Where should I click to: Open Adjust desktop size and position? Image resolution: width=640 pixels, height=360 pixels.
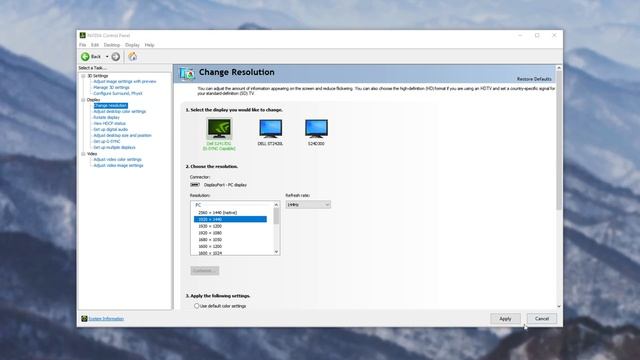(x=122, y=136)
